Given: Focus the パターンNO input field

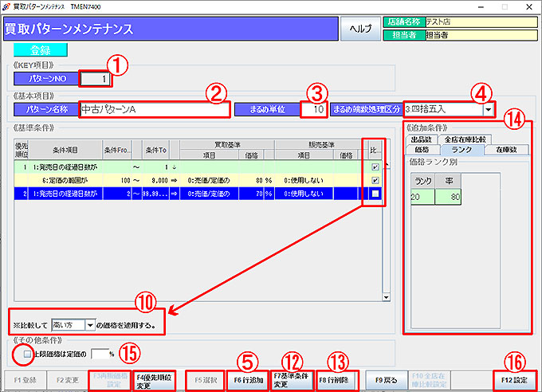Looking at the screenshot, I should click(x=95, y=79).
